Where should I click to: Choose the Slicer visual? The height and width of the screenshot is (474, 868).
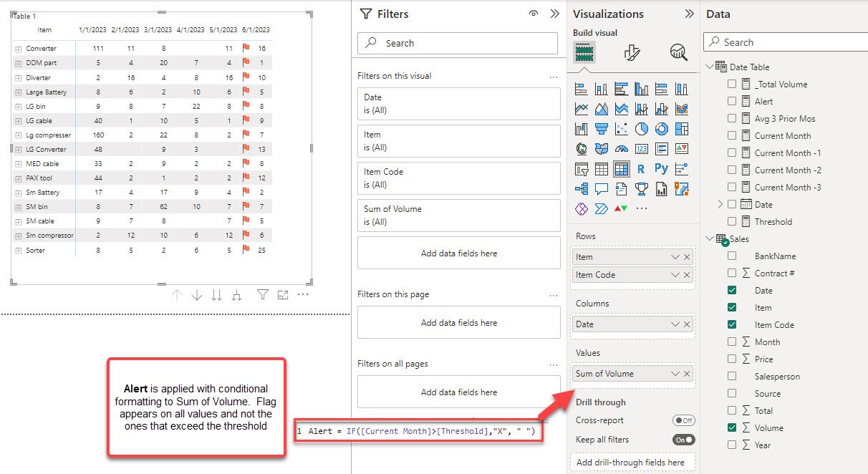pos(582,169)
